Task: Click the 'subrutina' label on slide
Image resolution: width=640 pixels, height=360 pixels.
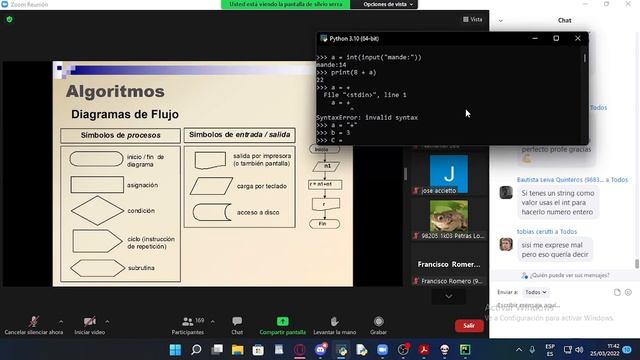Action: coord(141,268)
